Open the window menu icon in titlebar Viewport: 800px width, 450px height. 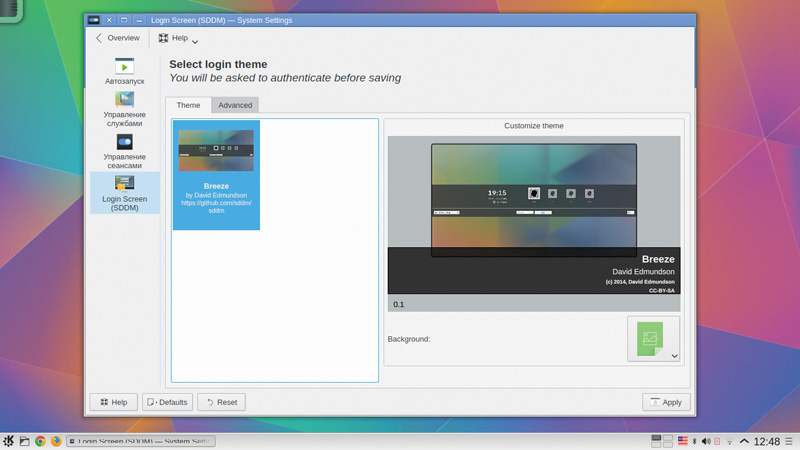point(94,20)
